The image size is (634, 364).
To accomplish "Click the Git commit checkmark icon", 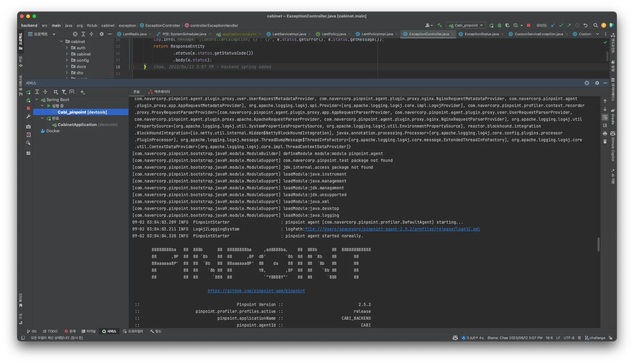I will click(x=561, y=25).
